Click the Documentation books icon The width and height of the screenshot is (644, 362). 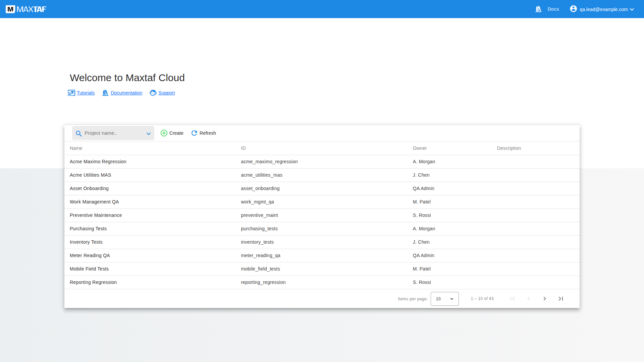[105, 93]
